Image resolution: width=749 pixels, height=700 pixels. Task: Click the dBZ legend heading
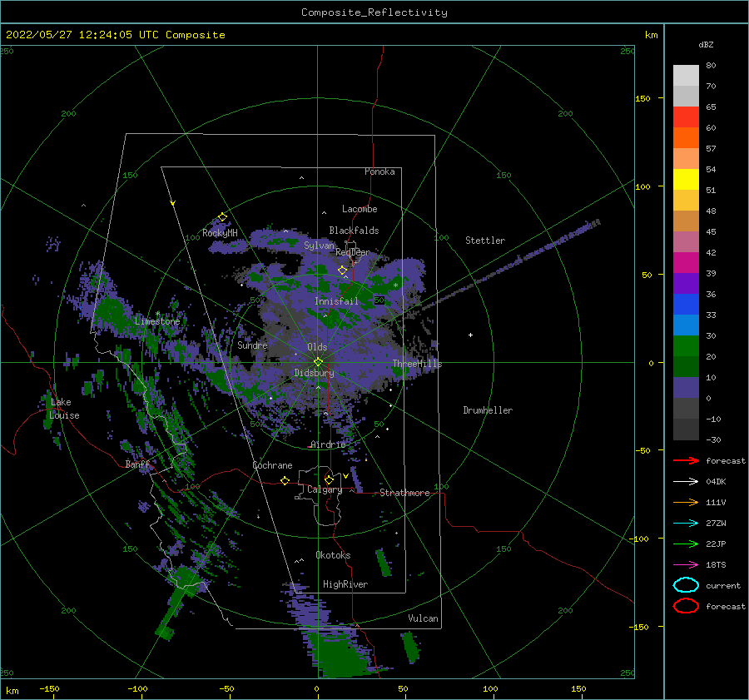pos(706,44)
